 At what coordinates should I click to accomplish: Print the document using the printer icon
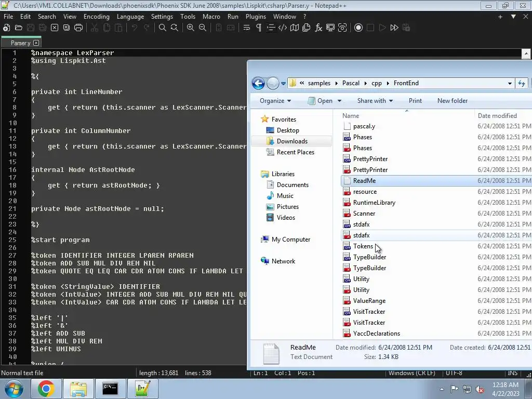pyautogui.click(x=78, y=28)
